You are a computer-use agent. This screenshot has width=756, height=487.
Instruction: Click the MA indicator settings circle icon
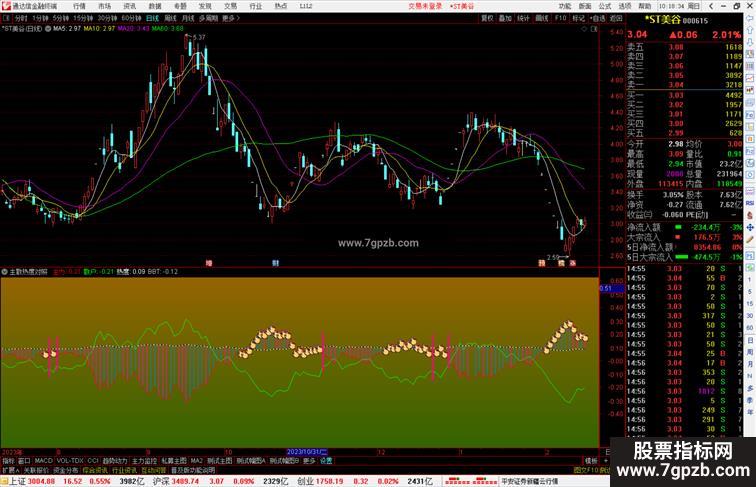48,29
